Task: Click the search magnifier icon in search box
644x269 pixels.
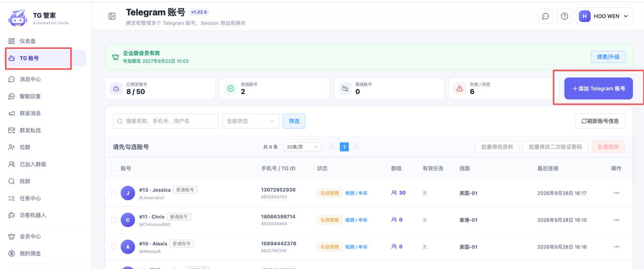Action: coord(120,121)
